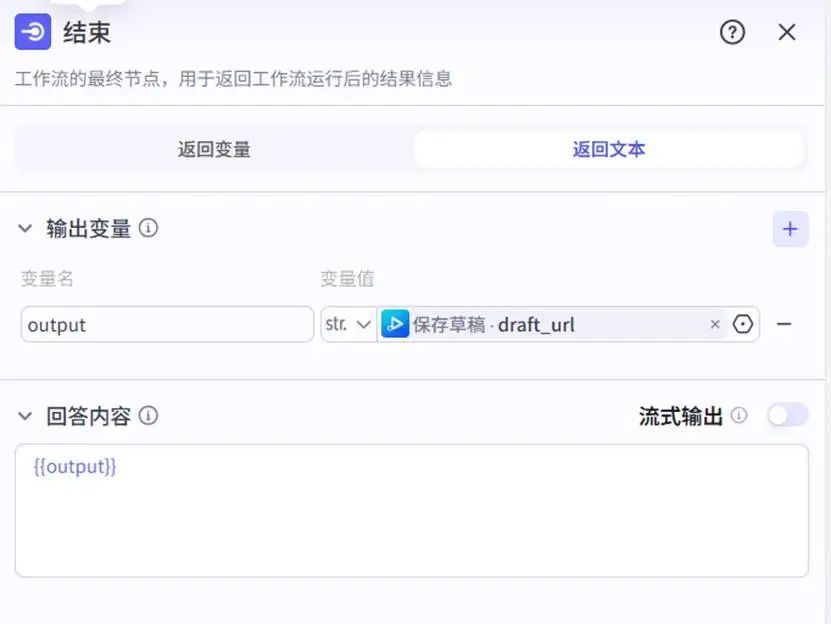Image resolution: width=831 pixels, height=624 pixels.
Task: Click the End node purple icon
Action: point(33,32)
